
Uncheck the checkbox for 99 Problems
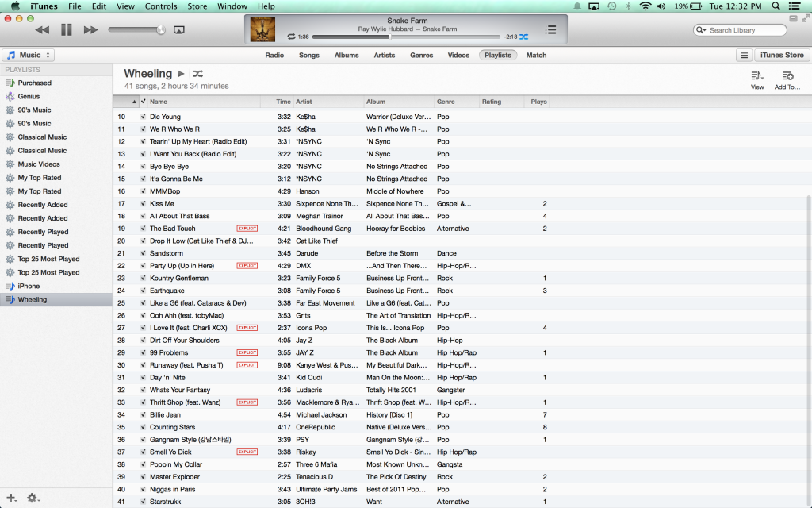pyautogui.click(x=143, y=353)
